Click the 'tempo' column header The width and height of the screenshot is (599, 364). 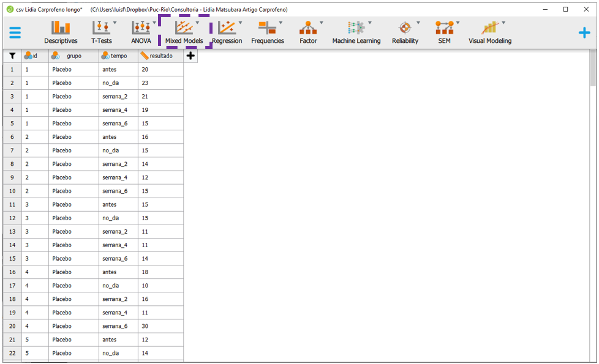118,56
